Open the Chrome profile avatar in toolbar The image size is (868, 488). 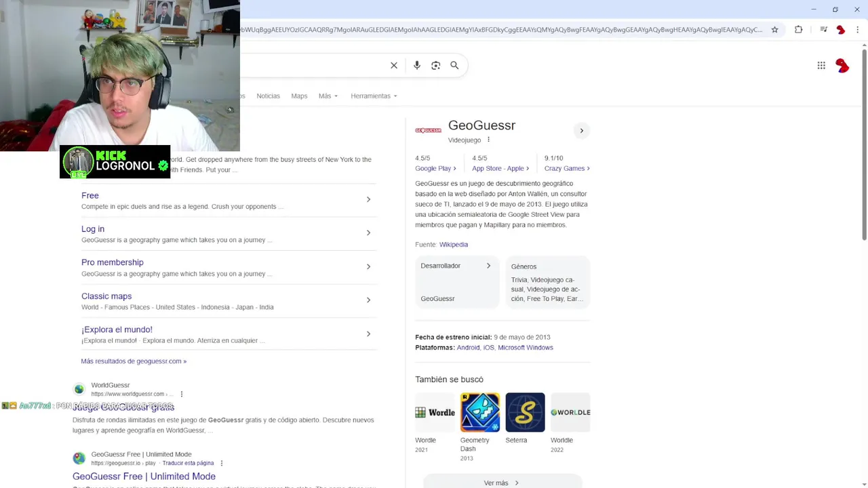[x=841, y=30]
